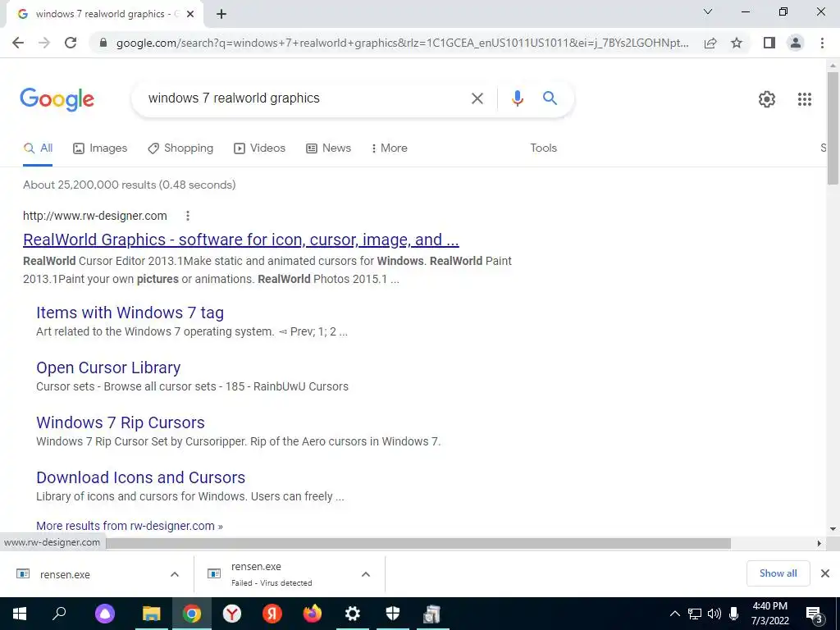Screen dimensions: 840x630
Task: Switch to the Shopping results tab
Action: coord(180,148)
